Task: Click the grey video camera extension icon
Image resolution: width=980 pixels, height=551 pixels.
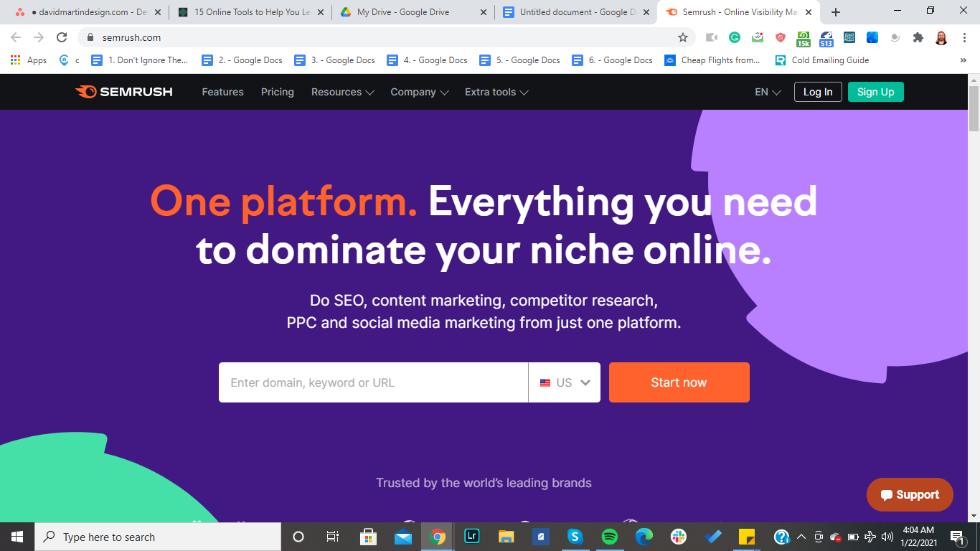Action: [711, 37]
